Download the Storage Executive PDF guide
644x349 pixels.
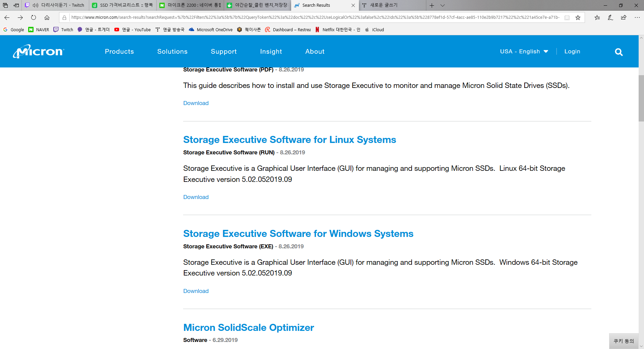pyautogui.click(x=196, y=103)
